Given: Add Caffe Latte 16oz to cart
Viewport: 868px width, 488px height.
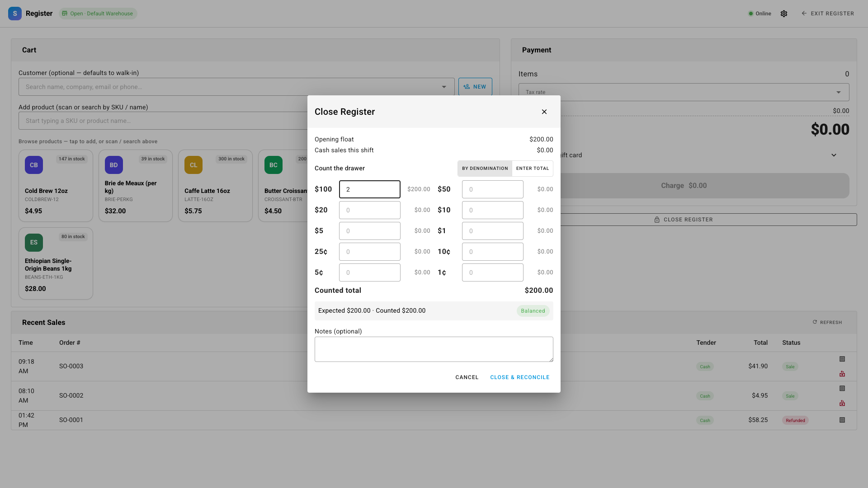Looking at the screenshot, I should pyautogui.click(x=215, y=186).
